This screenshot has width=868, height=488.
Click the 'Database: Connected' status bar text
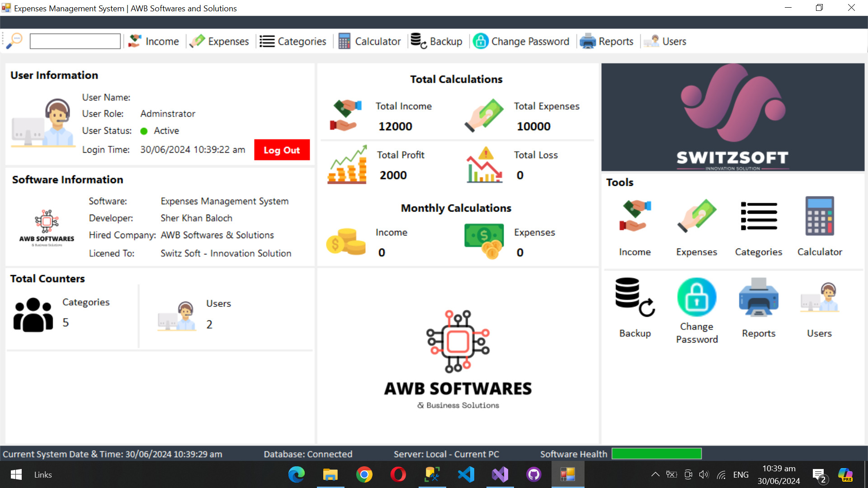308,454
